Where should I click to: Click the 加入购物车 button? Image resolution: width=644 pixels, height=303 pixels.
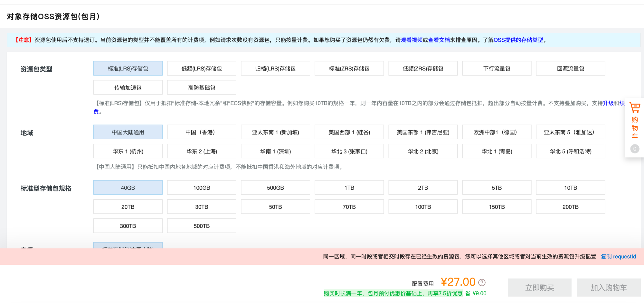(609, 288)
